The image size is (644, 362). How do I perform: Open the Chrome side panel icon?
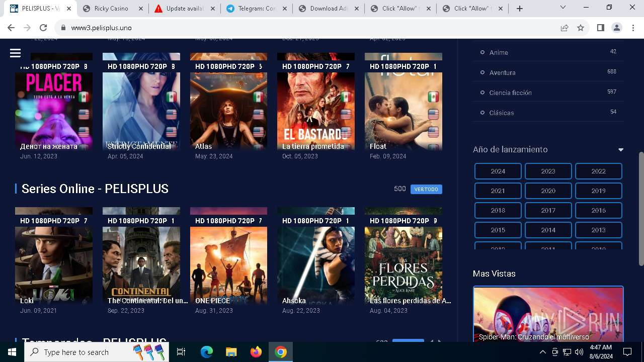tap(600, 28)
